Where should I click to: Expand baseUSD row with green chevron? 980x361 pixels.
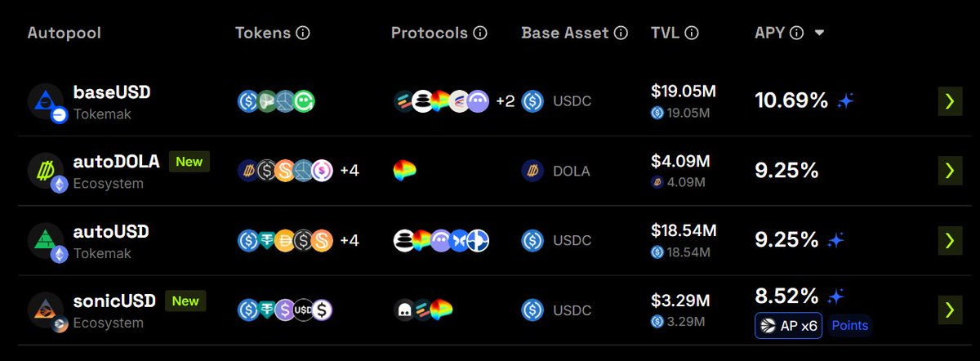pyautogui.click(x=949, y=101)
